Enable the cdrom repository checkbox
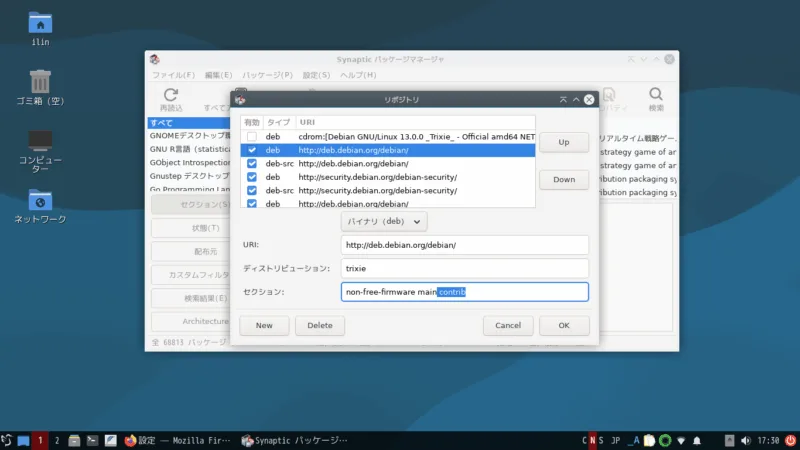Viewport: 800px width, 450px height. [252, 136]
